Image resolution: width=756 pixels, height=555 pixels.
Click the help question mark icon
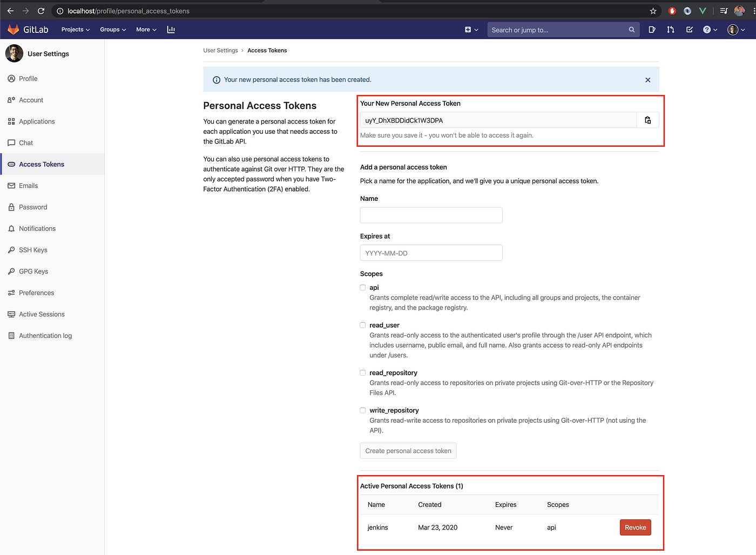706,30
